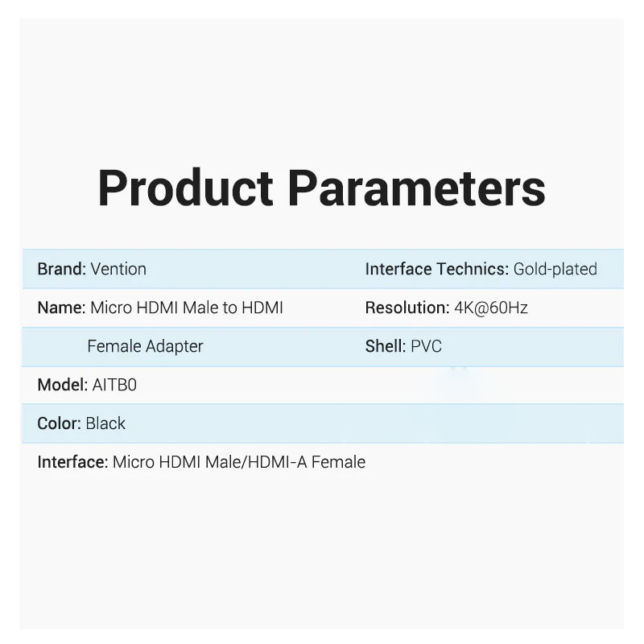Click the "Brand:" label
This screenshot has width=644, height=644.
[61, 269]
